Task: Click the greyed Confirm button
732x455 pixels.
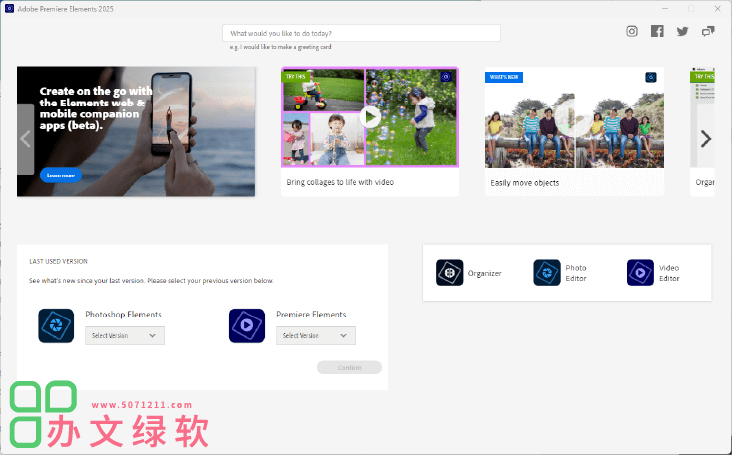Action: coord(349,367)
